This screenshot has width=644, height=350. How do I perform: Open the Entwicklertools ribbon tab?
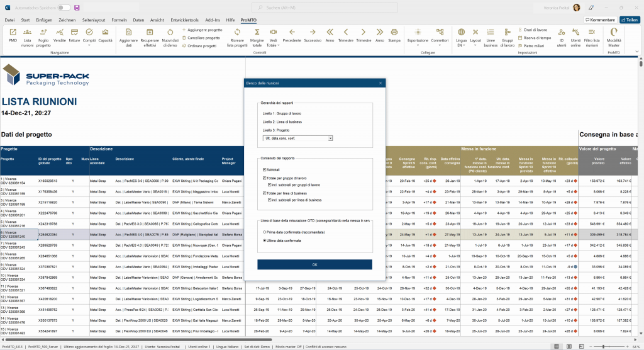coord(185,20)
